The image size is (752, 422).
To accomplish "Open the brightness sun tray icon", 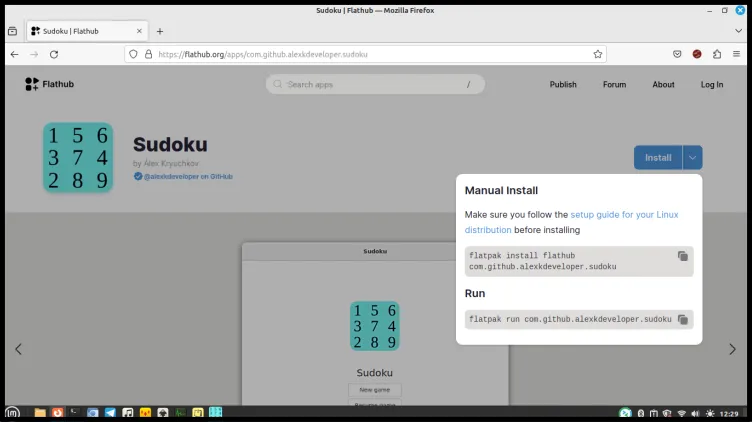I will pos(710,413).
